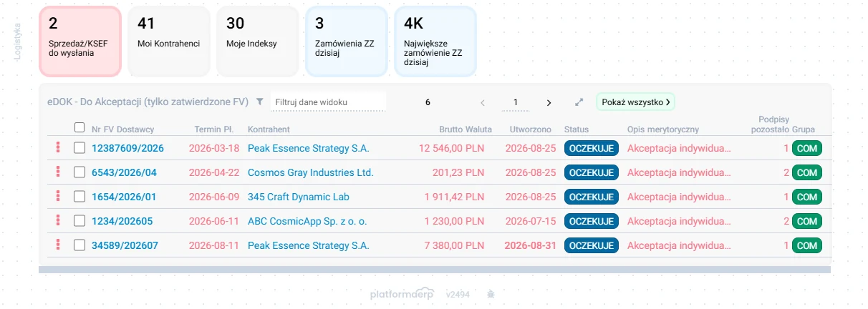Image resolution: width=868 pixels, height=309 pixels.
Task: Open the Największe zamówienie ZZ dzisiaj tile
Action: [x=435, y=41]
